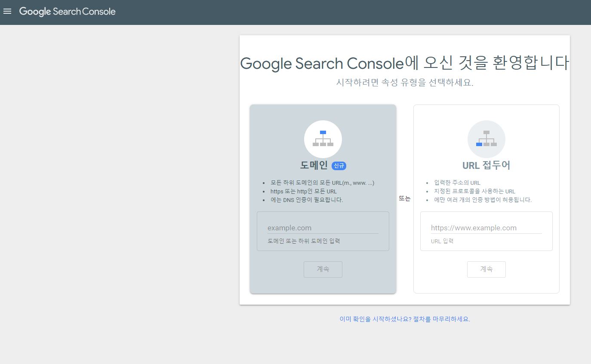Screen dimensions: 591x364
Task: Click '에만 여러 개의 인증 방법이 허용됩니다.' bullet
Action: coord(483,200)
